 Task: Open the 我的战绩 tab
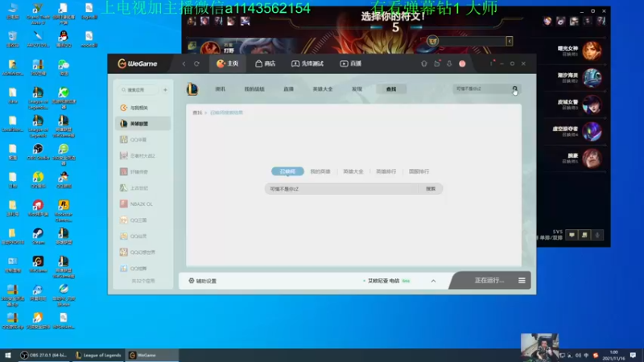[254, 88]
